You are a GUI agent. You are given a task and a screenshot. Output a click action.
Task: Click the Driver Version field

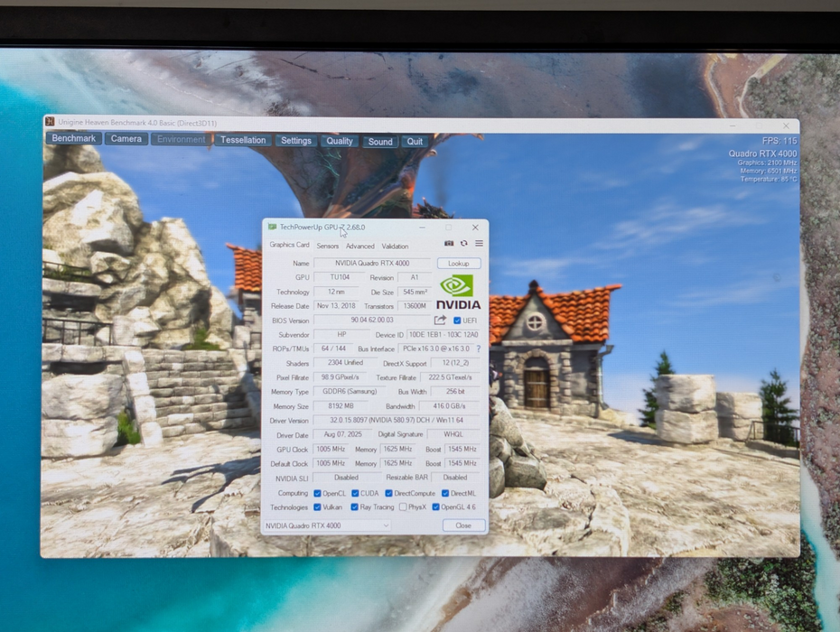coord(397,421)
